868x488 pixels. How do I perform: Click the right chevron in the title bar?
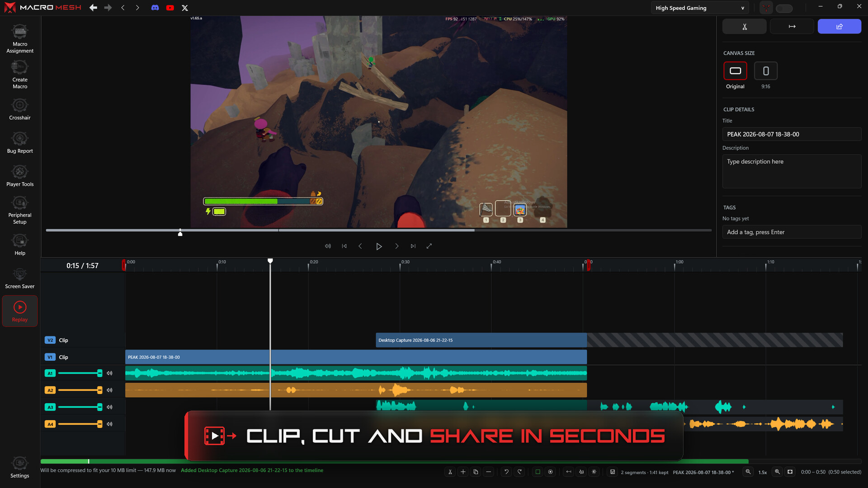pyautogui.click(x=137, y=8)
